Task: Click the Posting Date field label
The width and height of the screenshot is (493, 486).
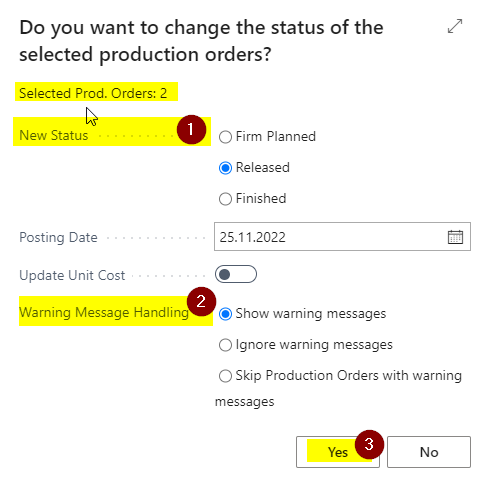Action: coord(58,237)
